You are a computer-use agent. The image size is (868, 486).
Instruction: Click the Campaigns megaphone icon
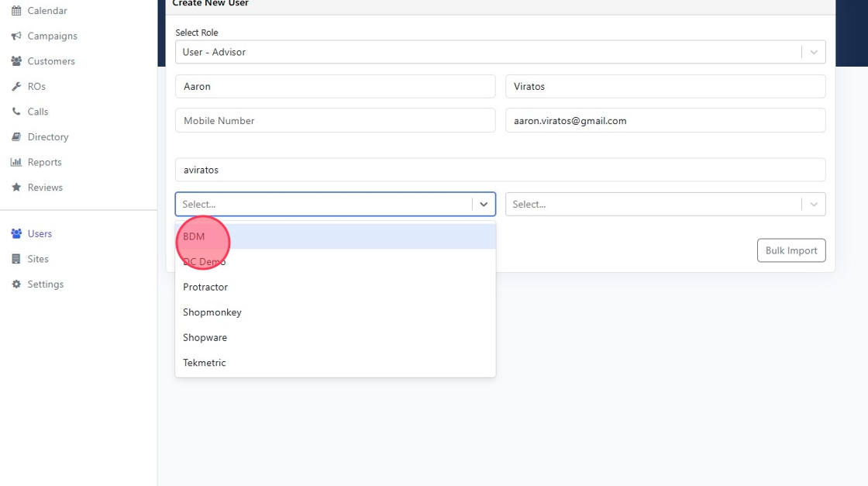point(16,36)
